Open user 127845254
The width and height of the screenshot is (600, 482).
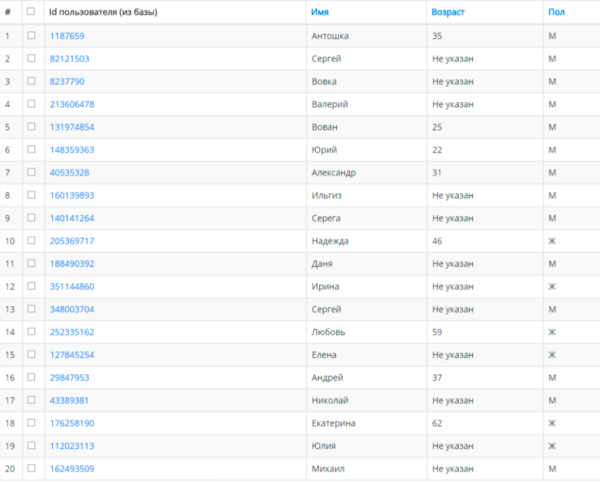point(72,355)
